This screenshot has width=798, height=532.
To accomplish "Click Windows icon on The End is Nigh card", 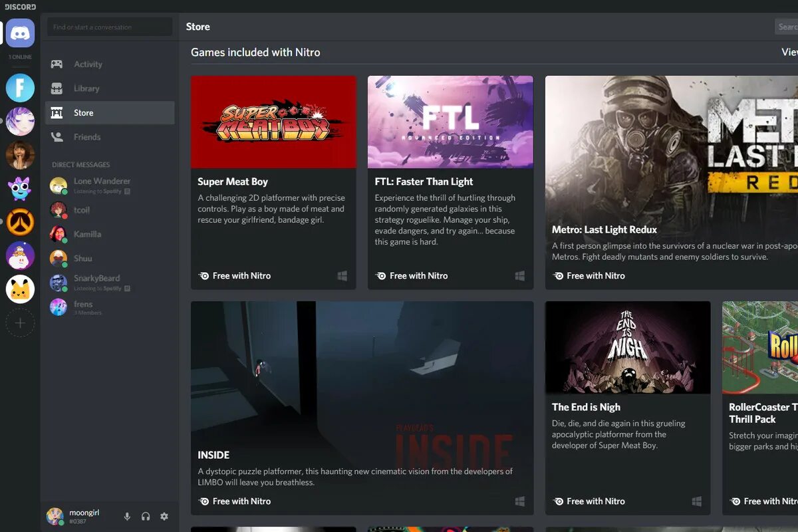I will pos(697,501).
